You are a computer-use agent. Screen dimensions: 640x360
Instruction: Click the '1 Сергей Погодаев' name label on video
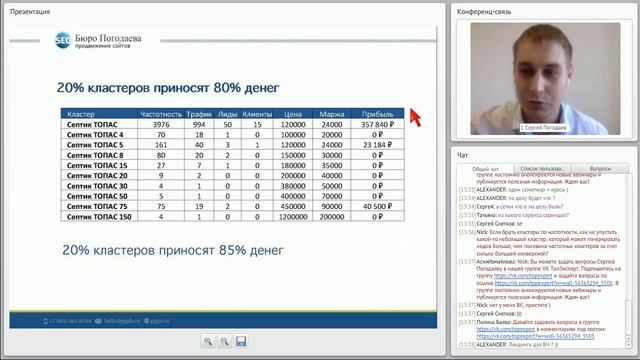pos(543,128)
